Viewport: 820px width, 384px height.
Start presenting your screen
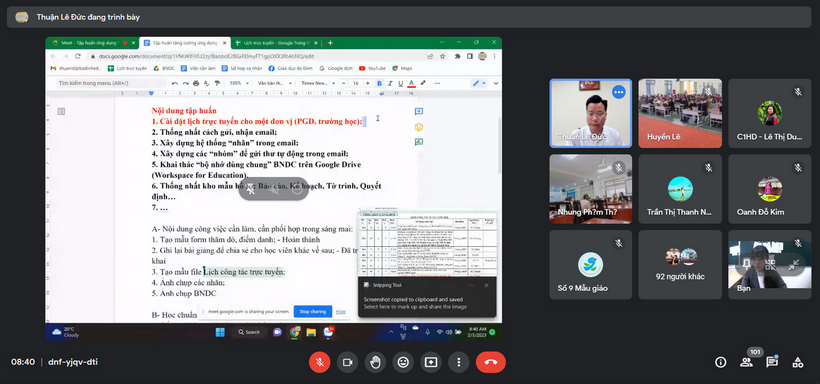[430, 362]
